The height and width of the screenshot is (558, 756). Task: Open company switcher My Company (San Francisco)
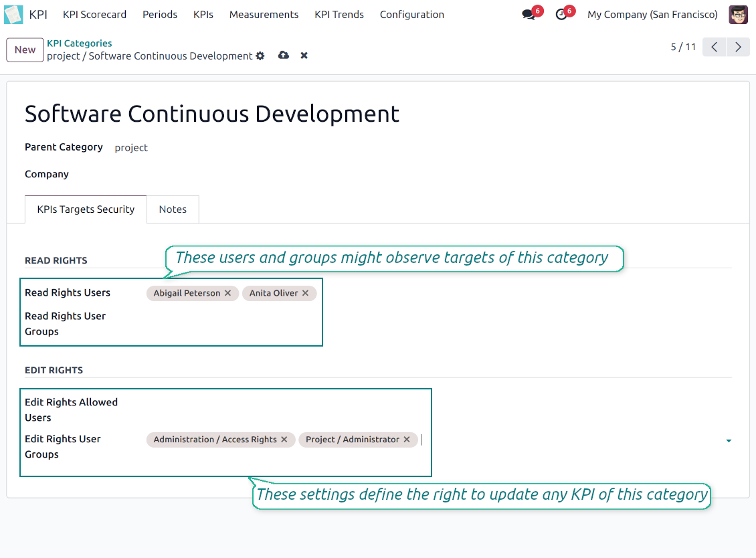pyautogui.click(x=652, y=15)
